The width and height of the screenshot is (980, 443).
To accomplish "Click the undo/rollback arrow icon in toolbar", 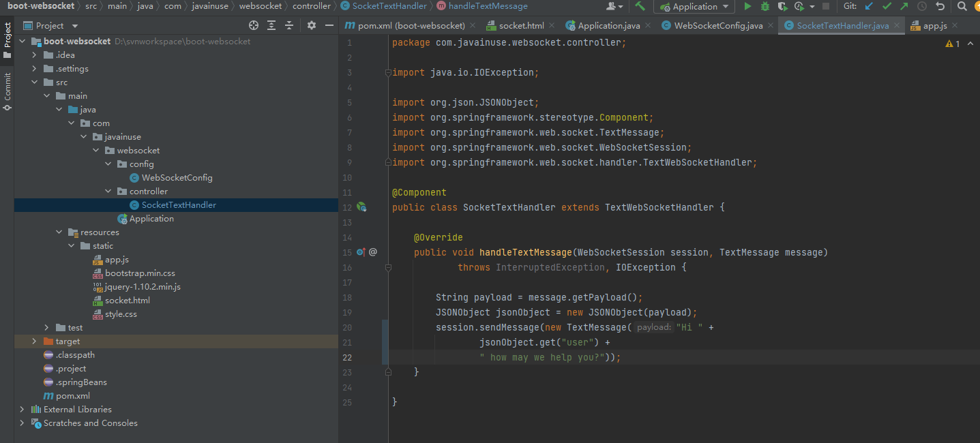I will tap(940, 6).
